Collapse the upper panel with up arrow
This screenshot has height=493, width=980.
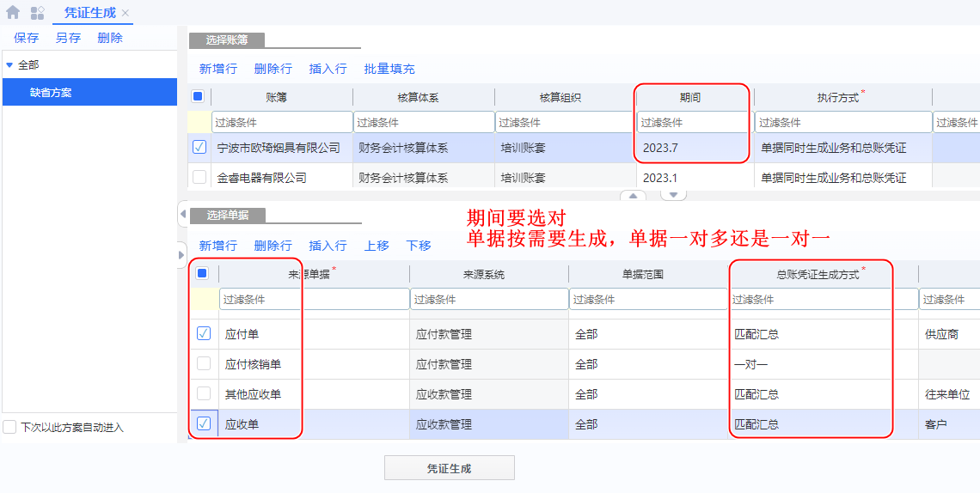[x=633, y=196]
